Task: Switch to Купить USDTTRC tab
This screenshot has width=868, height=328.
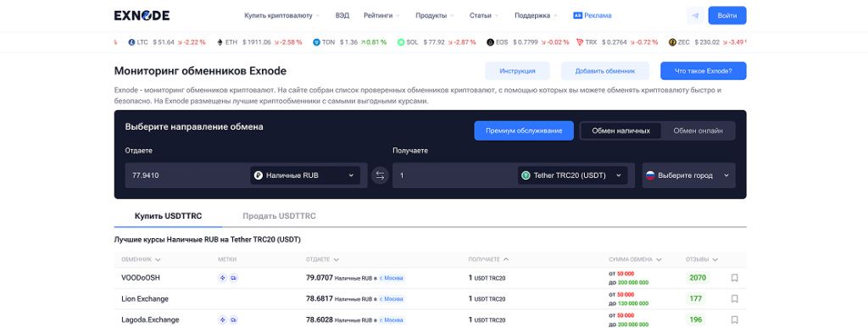Action: (x=169, y=216)
